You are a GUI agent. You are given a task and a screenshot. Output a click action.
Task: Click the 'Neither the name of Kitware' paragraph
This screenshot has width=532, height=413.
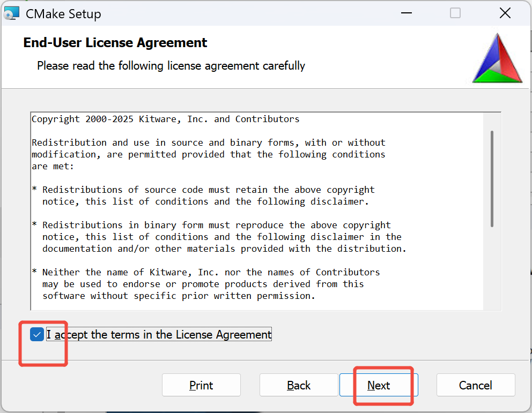click(206, 284)
